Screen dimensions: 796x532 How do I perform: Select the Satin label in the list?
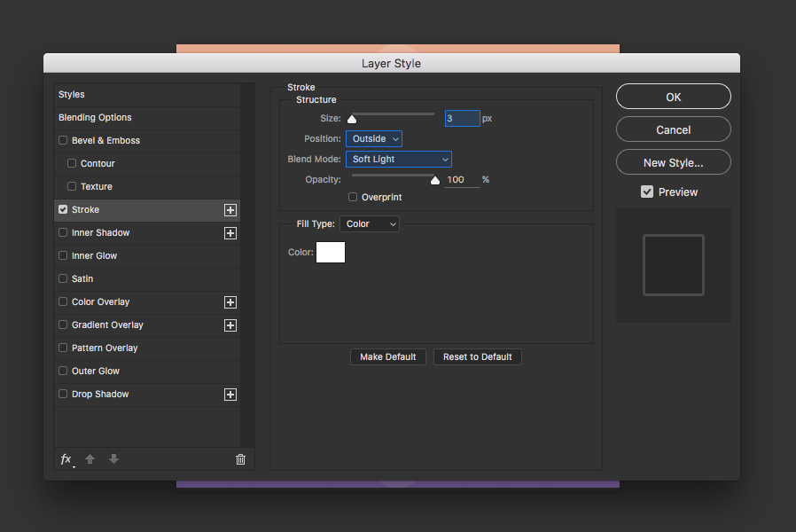pyautogui.click(x=82, y=278)
